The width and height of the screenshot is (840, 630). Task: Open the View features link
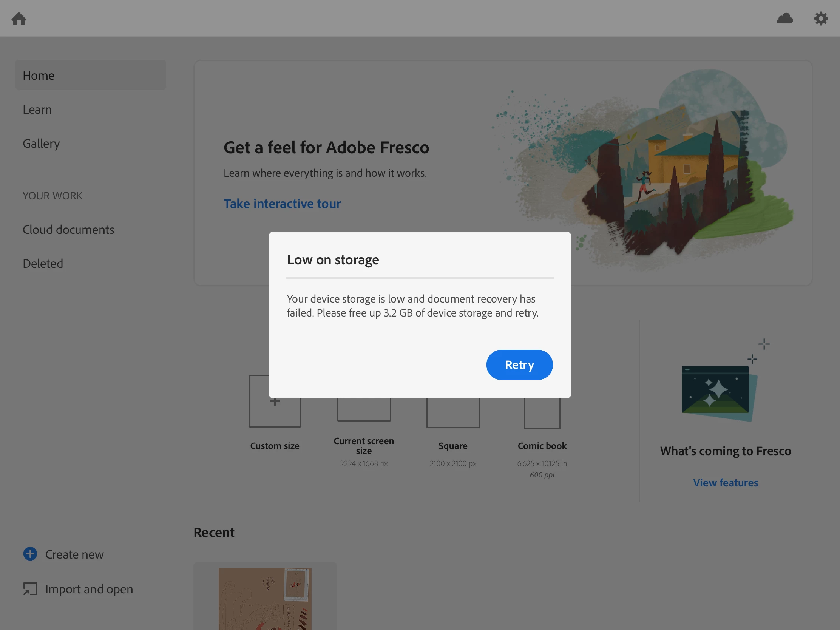click(x=725, y=483)
